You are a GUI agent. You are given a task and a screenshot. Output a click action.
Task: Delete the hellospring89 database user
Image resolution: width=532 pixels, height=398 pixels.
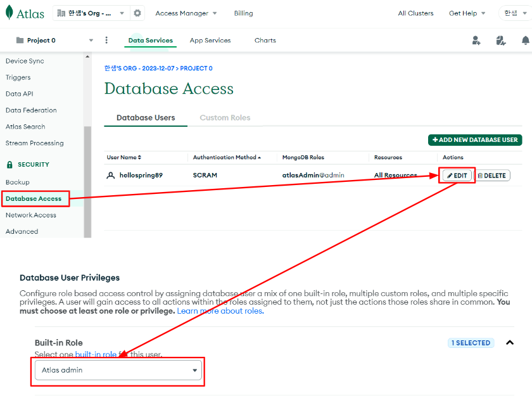[x=492, y=176]
